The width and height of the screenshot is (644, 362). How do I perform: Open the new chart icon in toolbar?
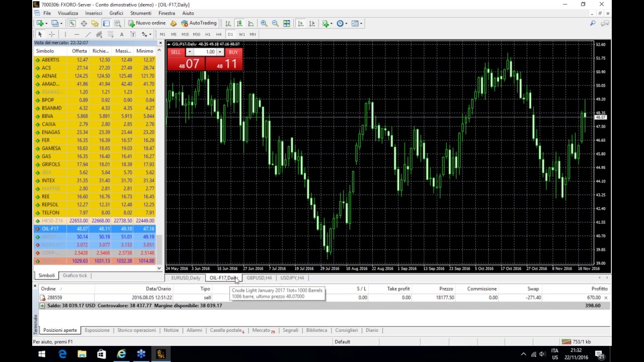coord(40,23)
